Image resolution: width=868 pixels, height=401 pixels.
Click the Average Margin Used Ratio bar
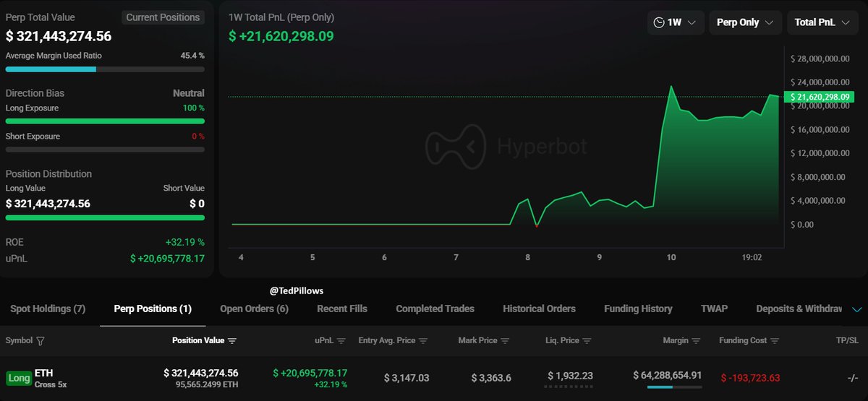[x=105, y=69]
